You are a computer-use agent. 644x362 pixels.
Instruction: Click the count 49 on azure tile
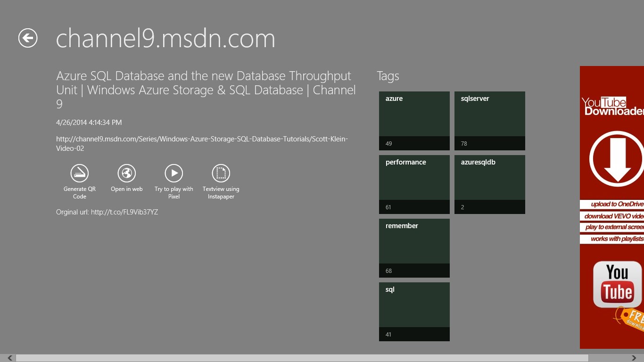click(389, 144)
